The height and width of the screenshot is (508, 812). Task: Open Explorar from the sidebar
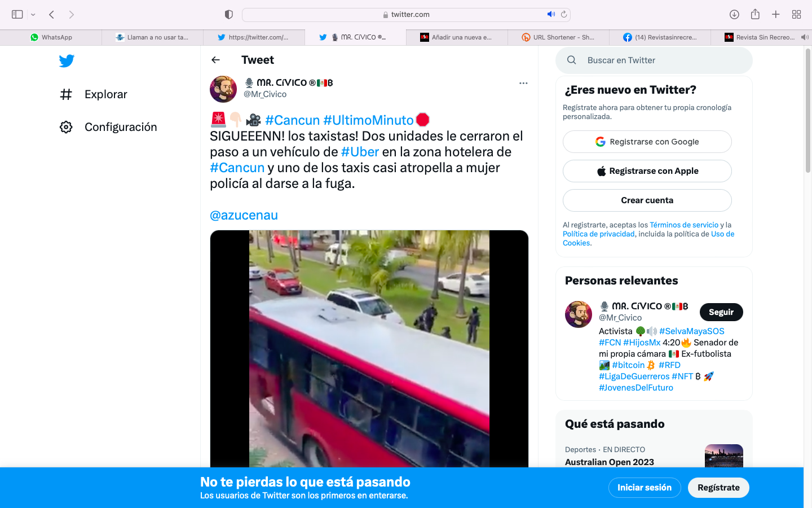pyautogui.click(x=94, y=94)
